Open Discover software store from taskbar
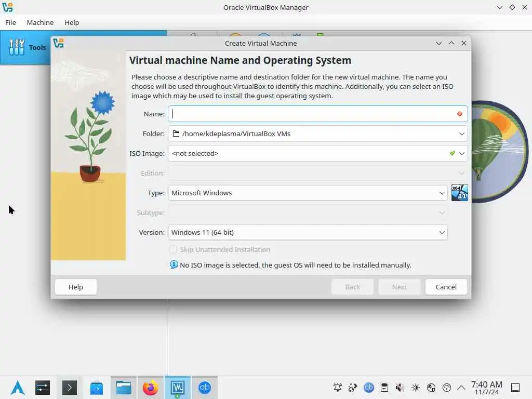532x399 pixels. [x=96, y=388]
